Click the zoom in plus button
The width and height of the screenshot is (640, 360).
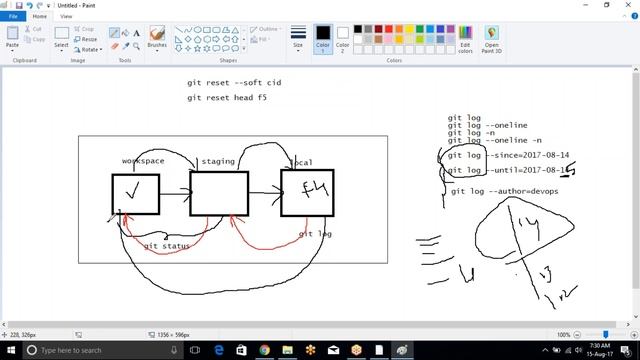click(x=634, y=335)
